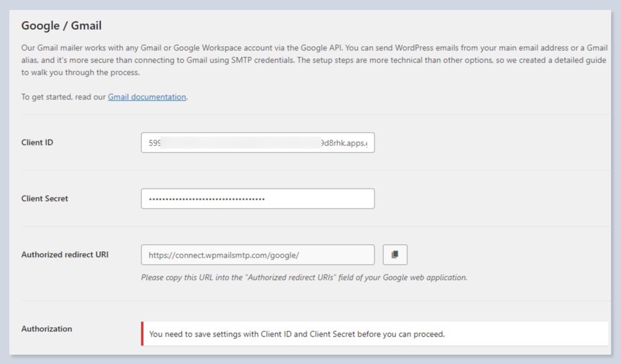The image size is (621, 364).
Task: Focus the Client ID input field
Action: (x=258, y=143)
